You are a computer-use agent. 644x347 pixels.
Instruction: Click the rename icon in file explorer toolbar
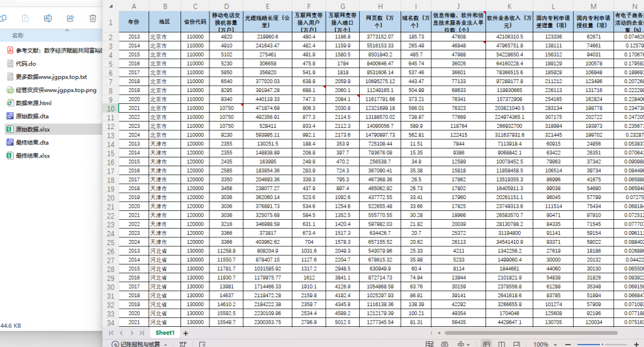pos(48,18)
